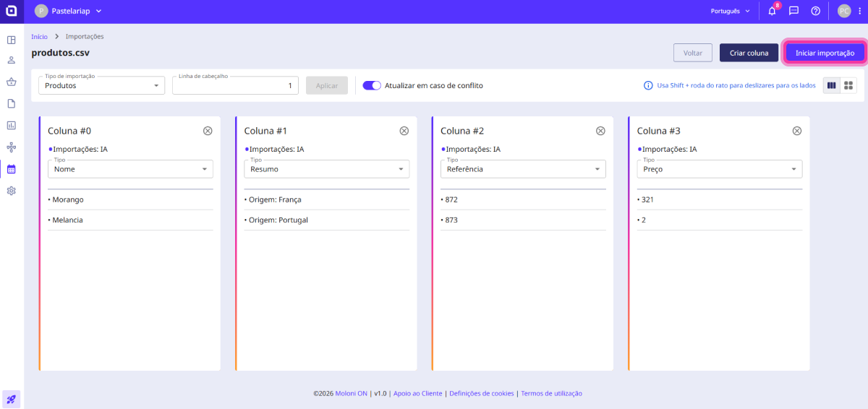
Task: Click Melancia value in Coluna #0
Action: 68,220
